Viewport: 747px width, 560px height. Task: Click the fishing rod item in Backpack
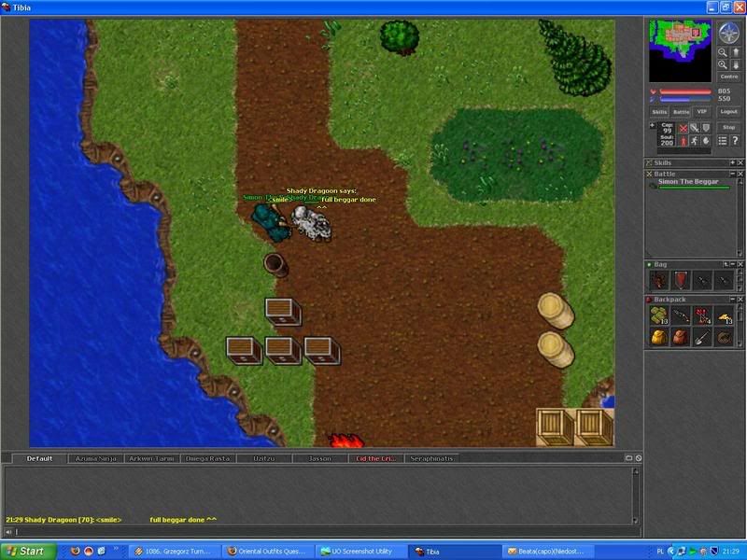(681, 315)
